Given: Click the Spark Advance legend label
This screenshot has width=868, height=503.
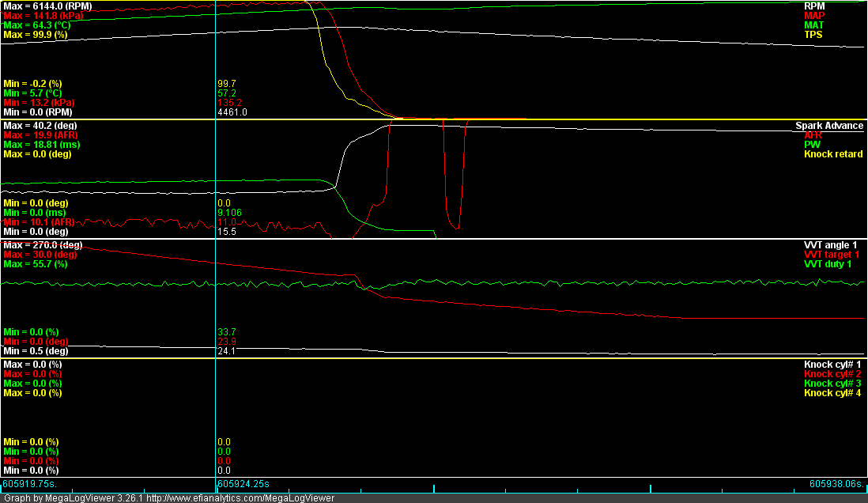Looking at the screenshot, I should pos(829,126).
